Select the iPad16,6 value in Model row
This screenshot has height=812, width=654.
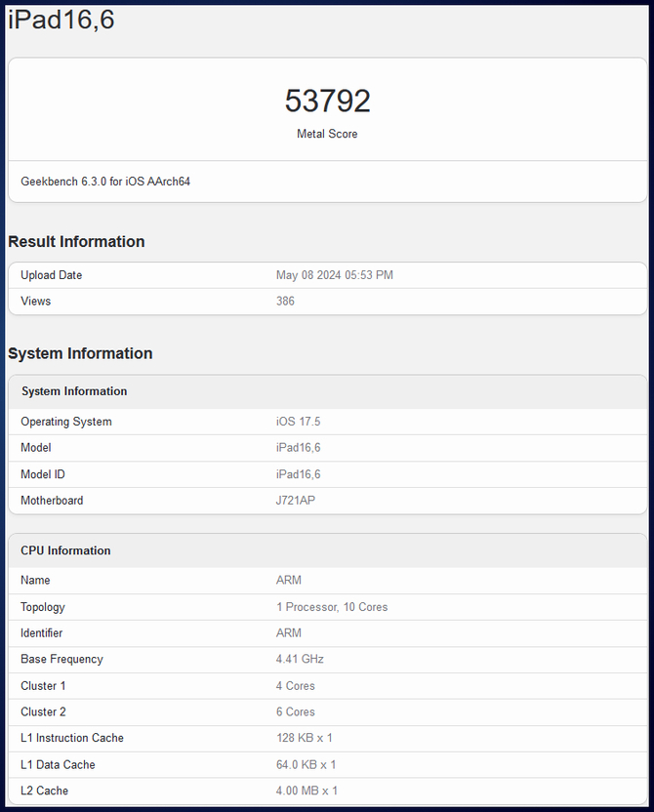click(299, 447)
